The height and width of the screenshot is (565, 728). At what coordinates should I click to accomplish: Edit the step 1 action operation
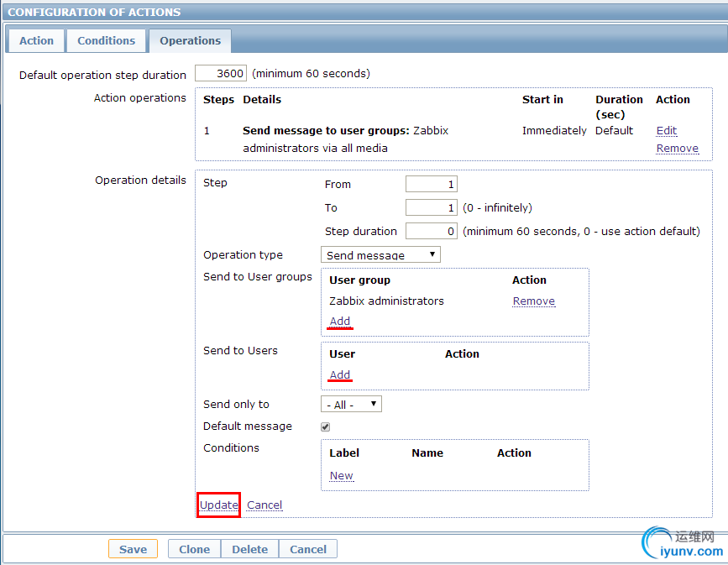(x=666, y=131)
